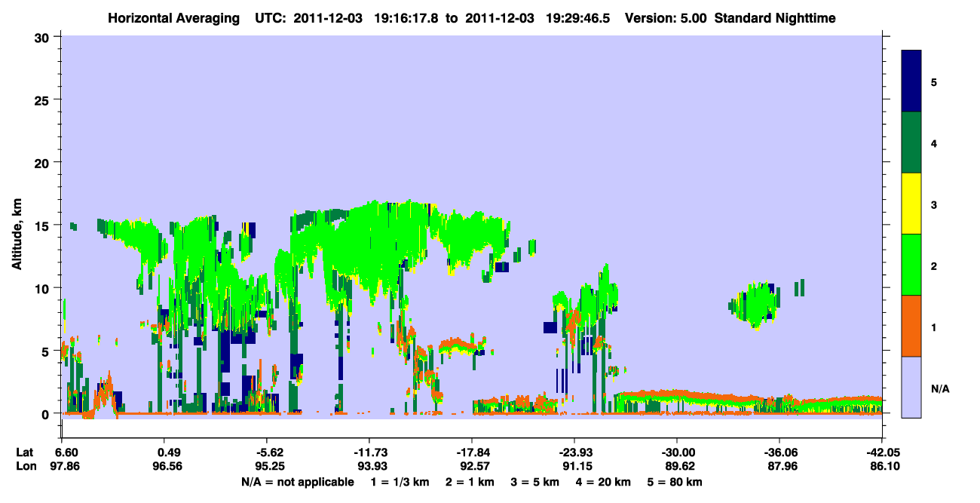
Task: Click the yellow level 3 color swatch
Action: (x=911, y=204)
